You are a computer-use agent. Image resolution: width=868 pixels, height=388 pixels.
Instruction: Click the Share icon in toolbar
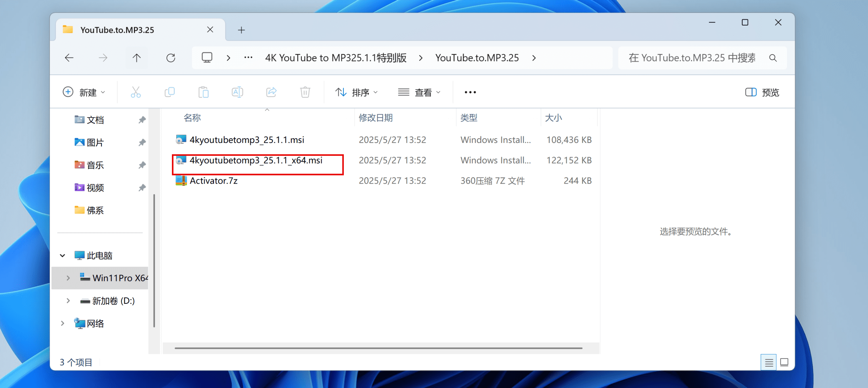[271, 92]
